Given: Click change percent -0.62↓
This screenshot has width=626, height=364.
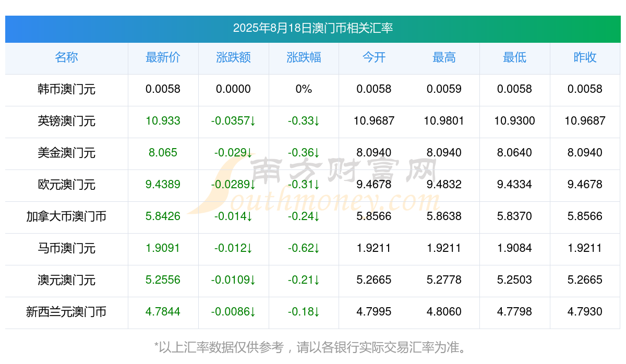Looking at the screenshot, I should (x=304, y=248).
